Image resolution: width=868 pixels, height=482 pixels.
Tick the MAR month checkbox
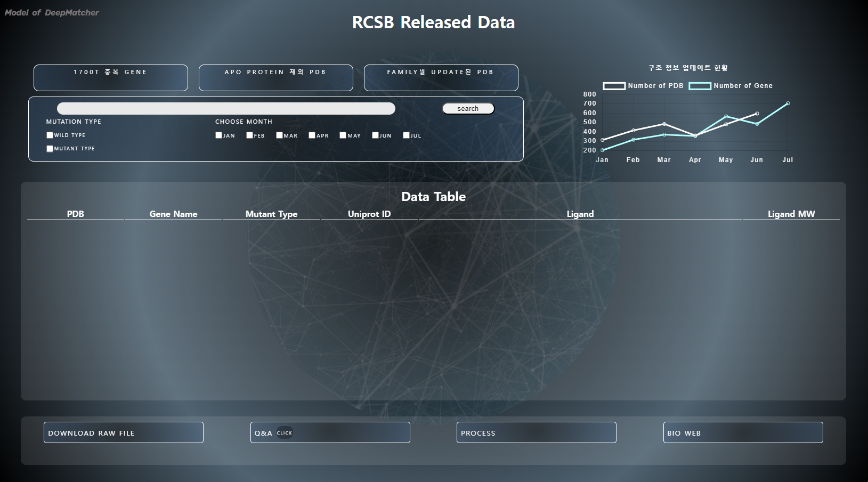click(279, 135)
